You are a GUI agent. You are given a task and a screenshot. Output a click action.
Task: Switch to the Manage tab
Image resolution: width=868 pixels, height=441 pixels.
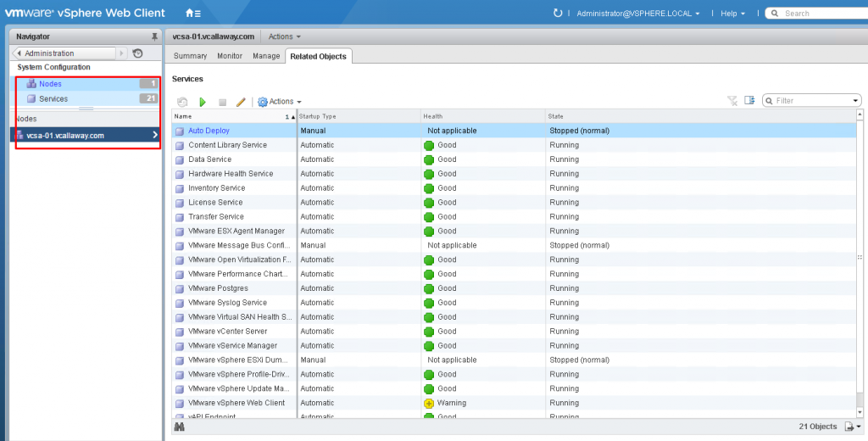click(266, 56)
